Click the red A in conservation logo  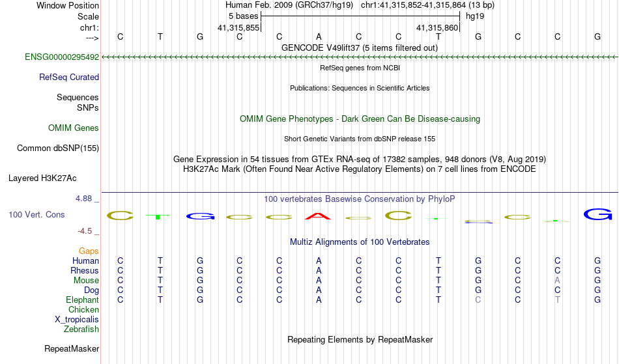point(318,216)
